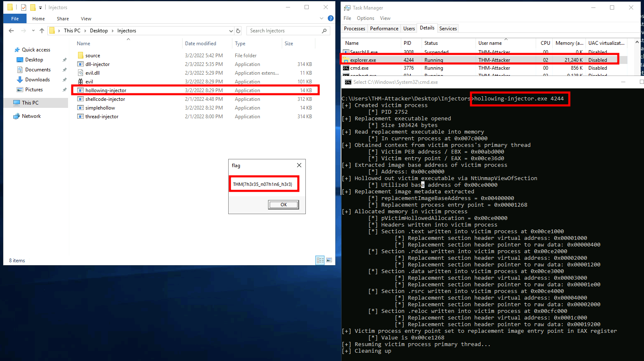The height and width of the screenshot is (361, 644).
Task: Expand the Explorer ribbon chevron
Action: coord(322,18)
